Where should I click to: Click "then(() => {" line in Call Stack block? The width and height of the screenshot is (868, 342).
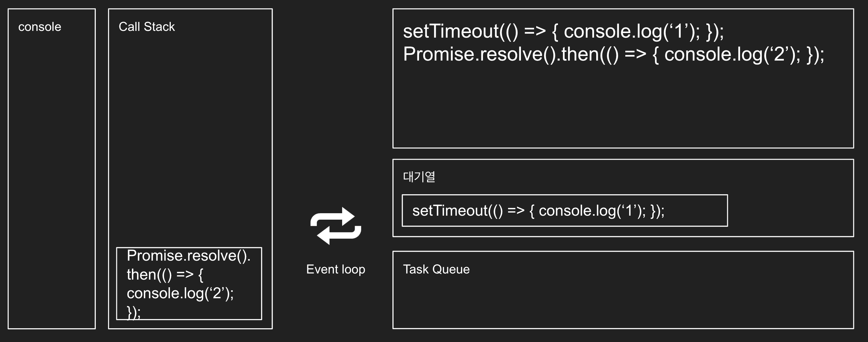point(165,275)
